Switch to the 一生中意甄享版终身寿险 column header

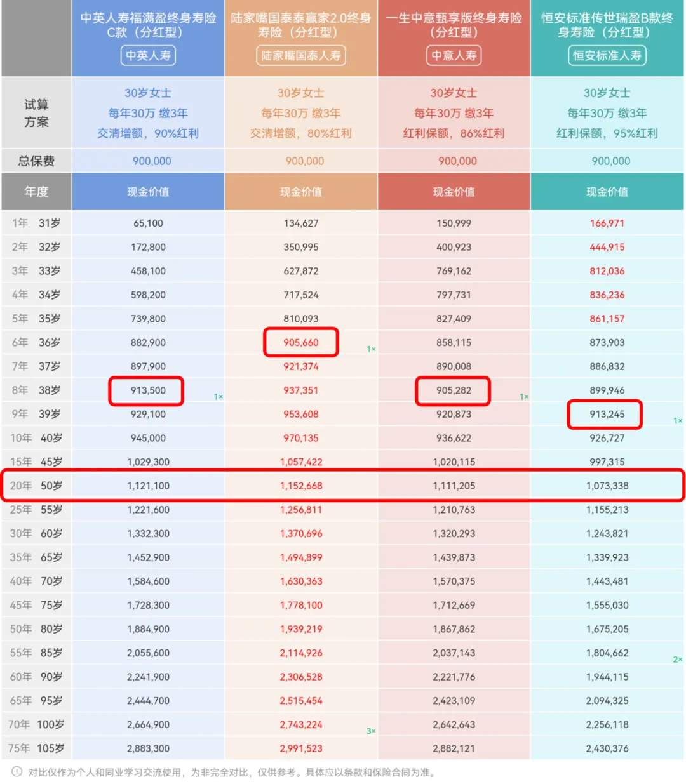click(454, 25)
